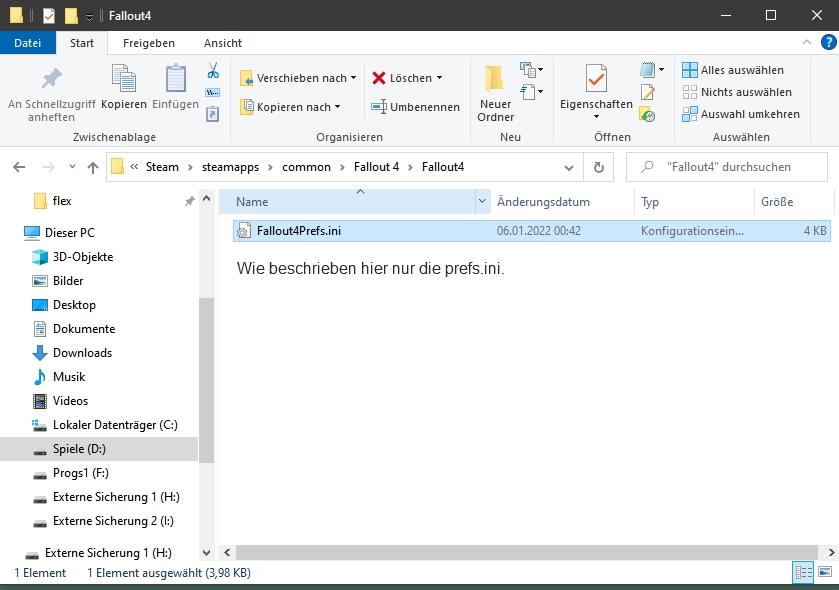Click the "Fallout4" durchsuchen search box
Image resolution: width=839 pixels, height=590 pixels.
coord(727,167)
